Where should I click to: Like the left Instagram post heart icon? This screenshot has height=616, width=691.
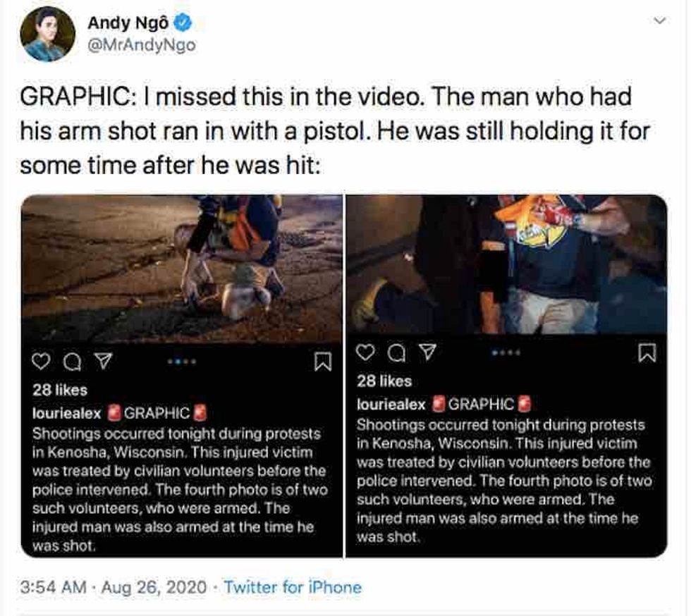click(x=42, y=362)
